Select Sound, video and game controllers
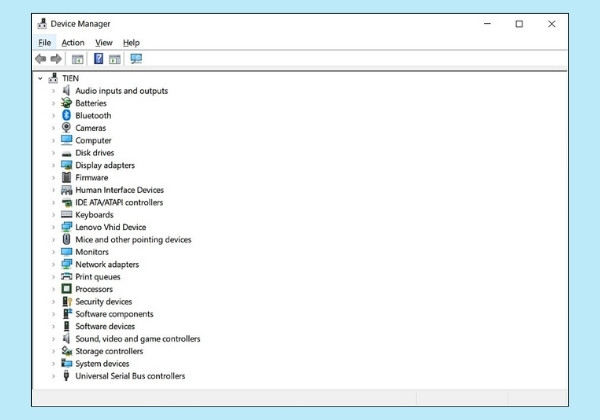Viewport: 600px width, 420px height. coord(138,339)
